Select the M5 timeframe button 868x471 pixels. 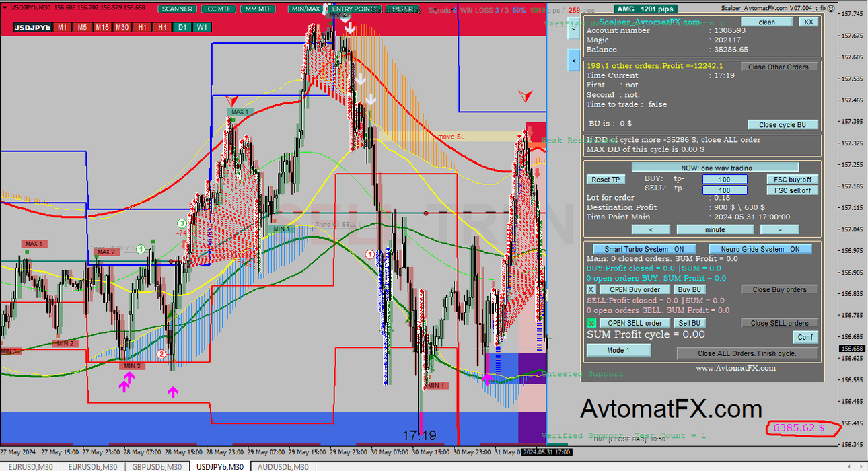pyautogui.click(x=81, y=27)
